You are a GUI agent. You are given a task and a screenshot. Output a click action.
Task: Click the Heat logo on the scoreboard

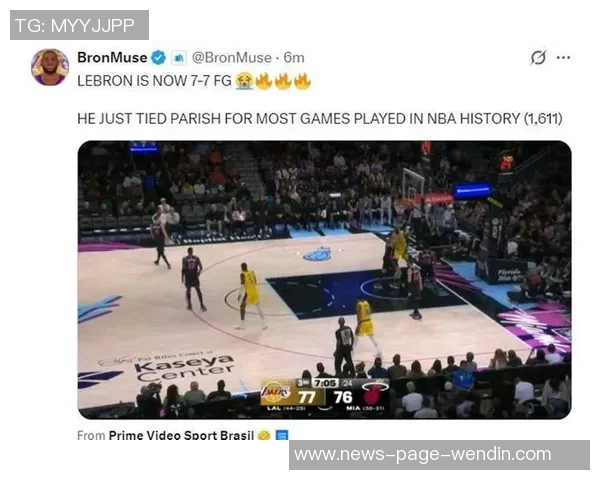pyautogui.click(x=374, y=393)
